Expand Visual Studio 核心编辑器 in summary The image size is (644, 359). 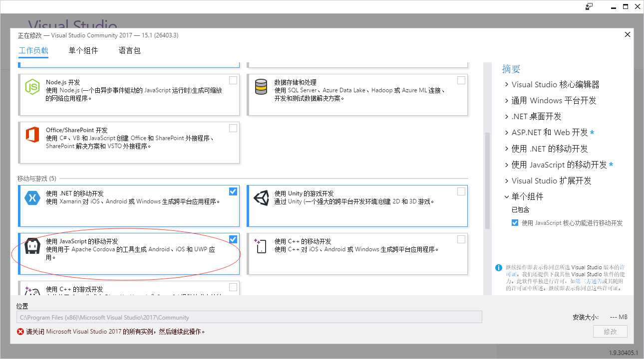click(x=507, y=85)
